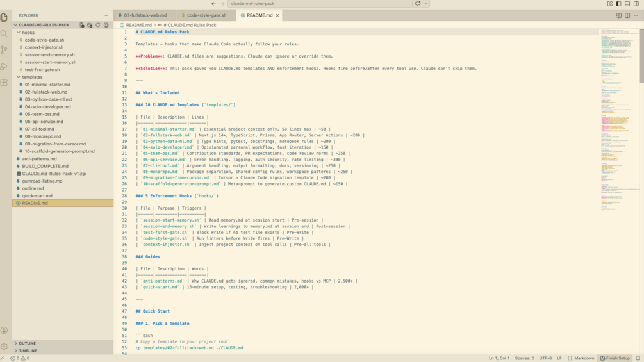Click Finish Setup in status bar
The width and height of the screenshot is (644, 362).
pos(615,358)
